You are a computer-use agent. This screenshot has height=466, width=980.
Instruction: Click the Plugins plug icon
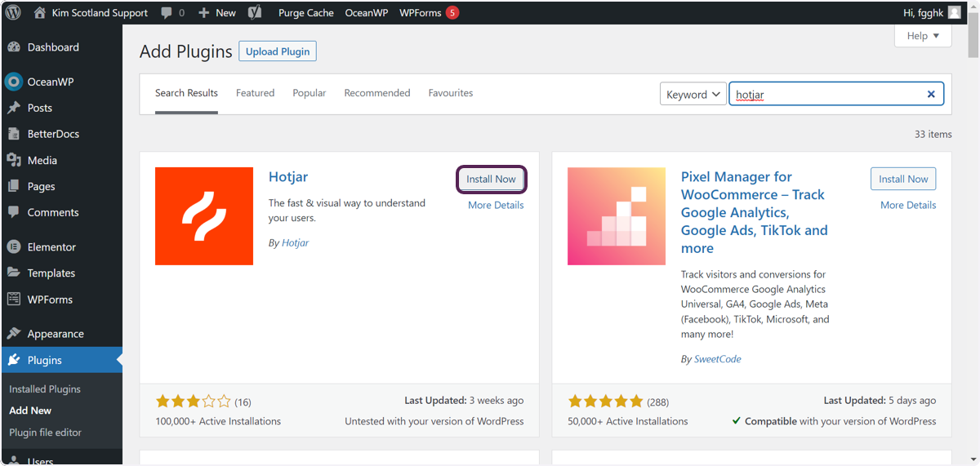pyautogui.click(x=14, y=360)
